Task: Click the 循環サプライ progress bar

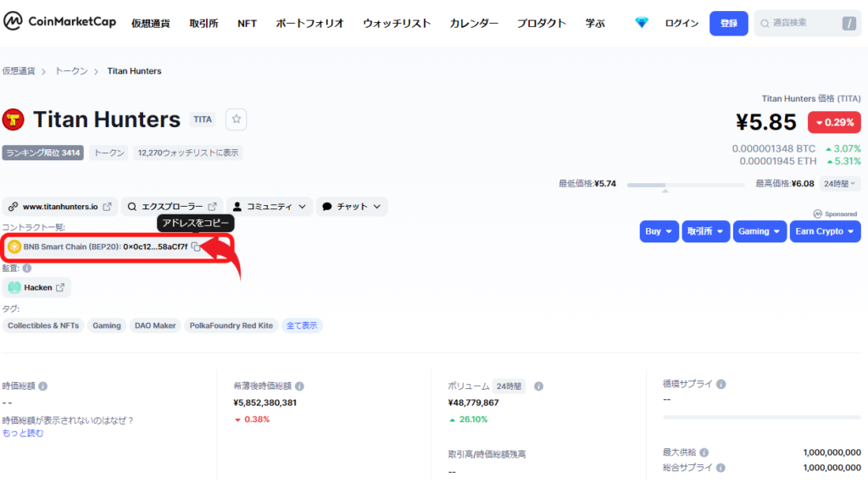Action: 762,417
